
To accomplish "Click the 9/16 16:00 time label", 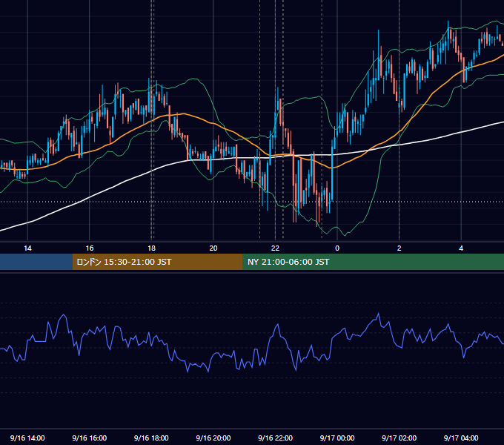I will [90, 438].
